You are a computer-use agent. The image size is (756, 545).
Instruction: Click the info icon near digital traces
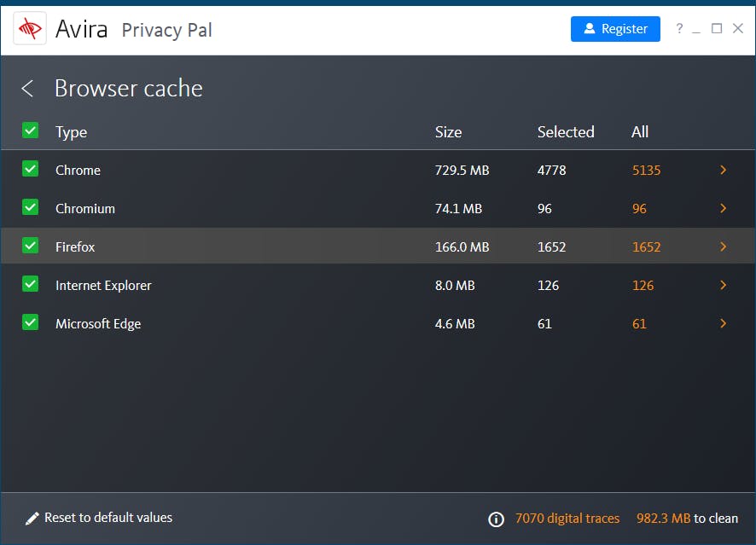tap(496, 519)
